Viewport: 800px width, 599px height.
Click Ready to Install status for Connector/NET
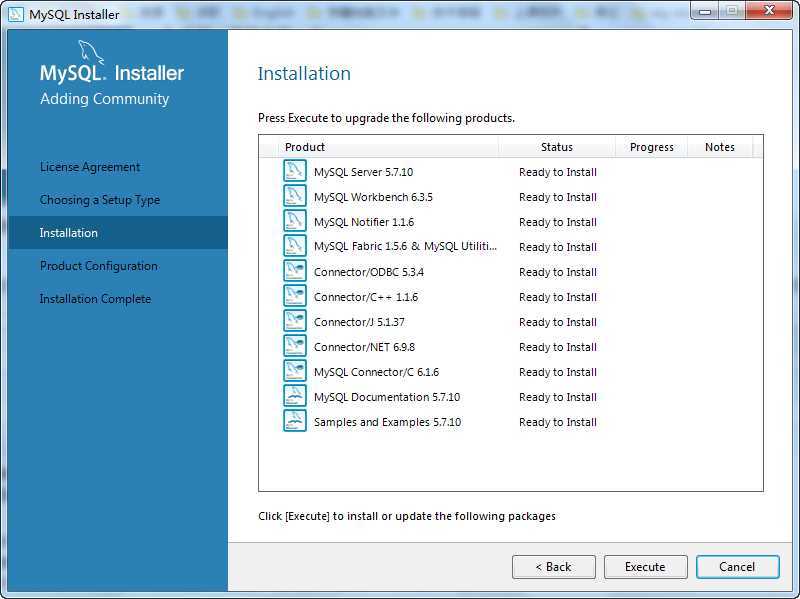pos(558,347)
